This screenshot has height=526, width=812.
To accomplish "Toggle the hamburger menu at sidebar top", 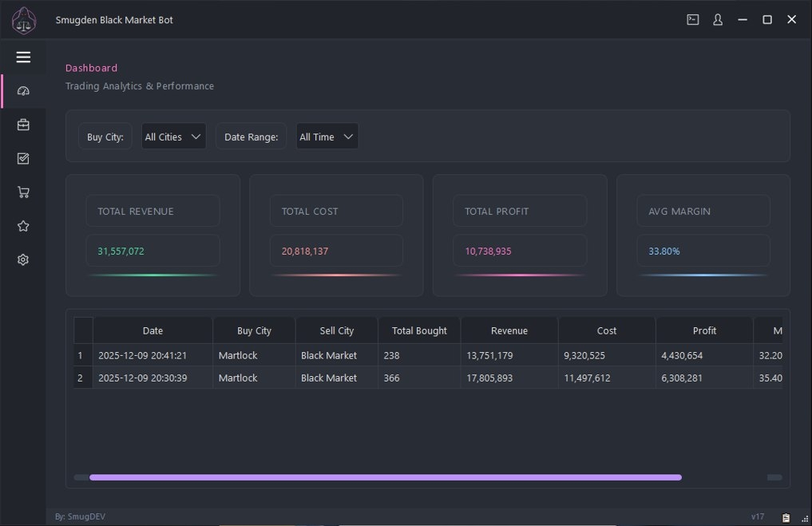I will point(23,57).
